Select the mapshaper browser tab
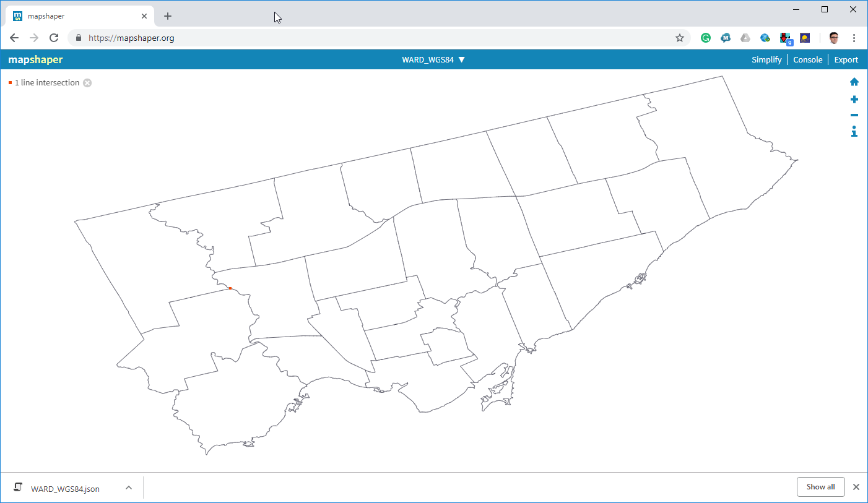868x503 pixels. pyautogui.click(x=79, y=16)
